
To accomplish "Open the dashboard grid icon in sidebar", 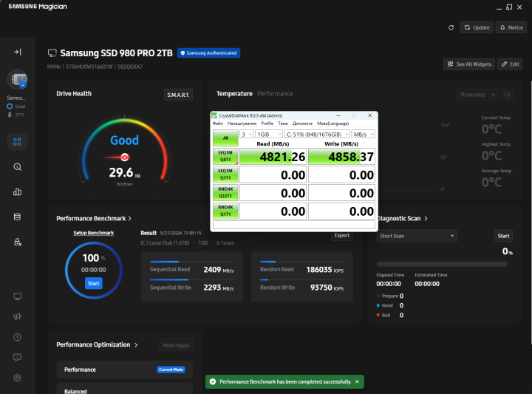I will point(17,141).
